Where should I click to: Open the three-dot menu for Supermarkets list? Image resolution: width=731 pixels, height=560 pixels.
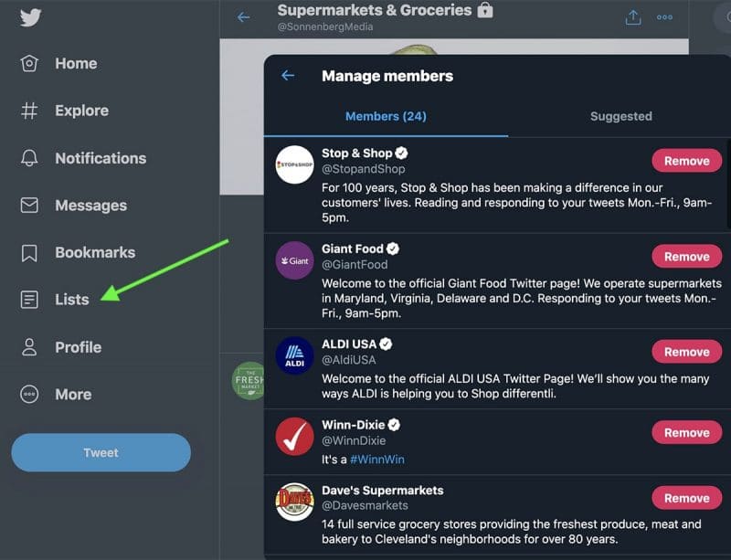click(x=664, y=16)
